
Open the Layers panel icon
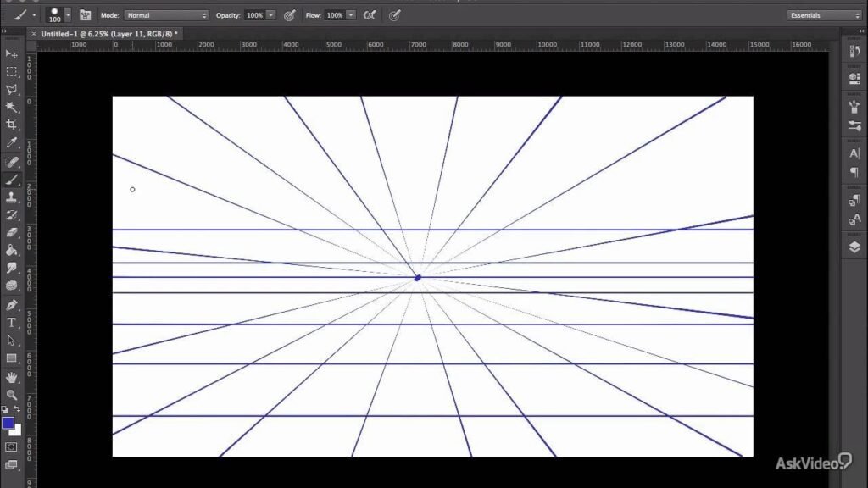click(854, 247)
